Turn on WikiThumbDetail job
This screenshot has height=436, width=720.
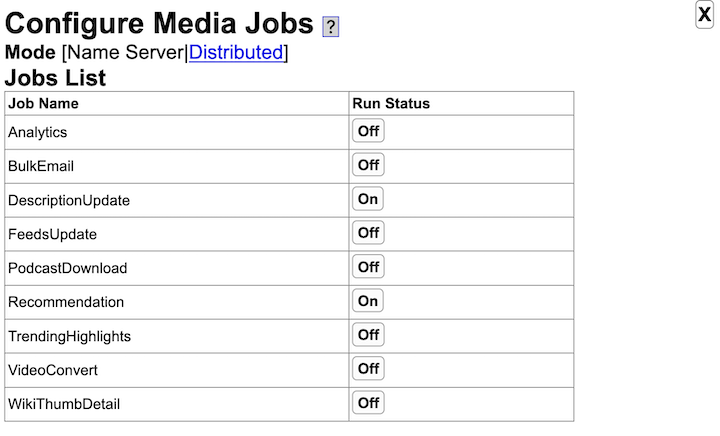[x=368, y=403]
